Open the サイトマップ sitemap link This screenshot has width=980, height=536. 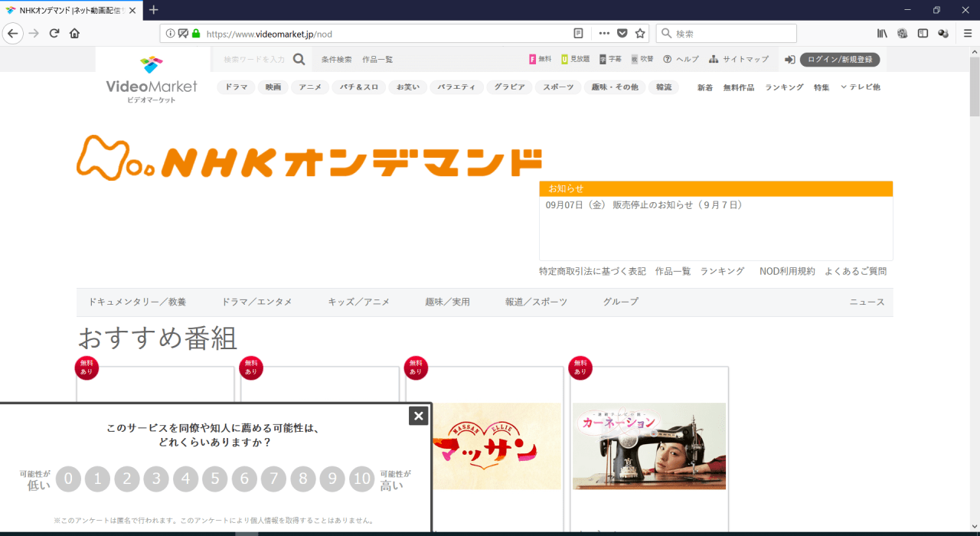click(739, 59)
